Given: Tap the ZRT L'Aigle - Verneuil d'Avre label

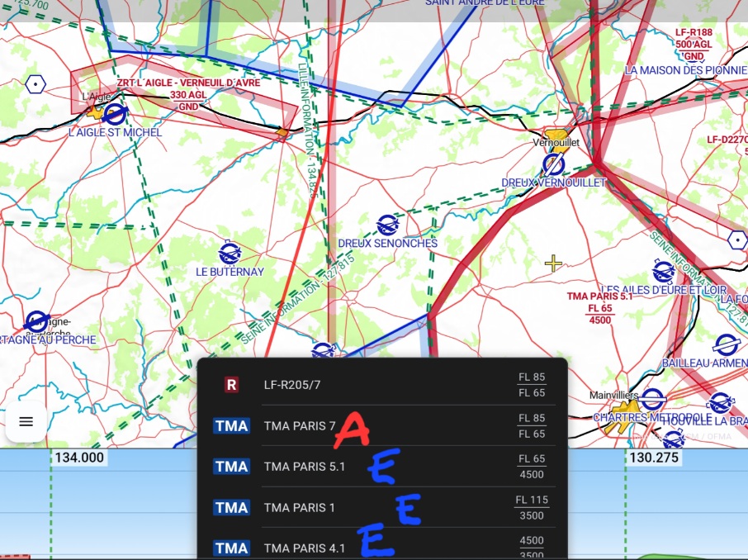Looking at the screenshot, I should coord(189,83).
